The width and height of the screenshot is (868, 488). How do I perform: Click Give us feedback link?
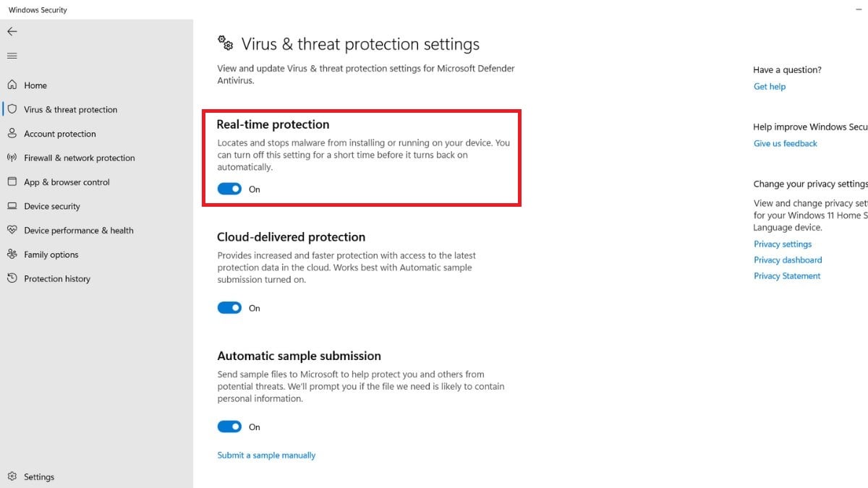[786, 144]
